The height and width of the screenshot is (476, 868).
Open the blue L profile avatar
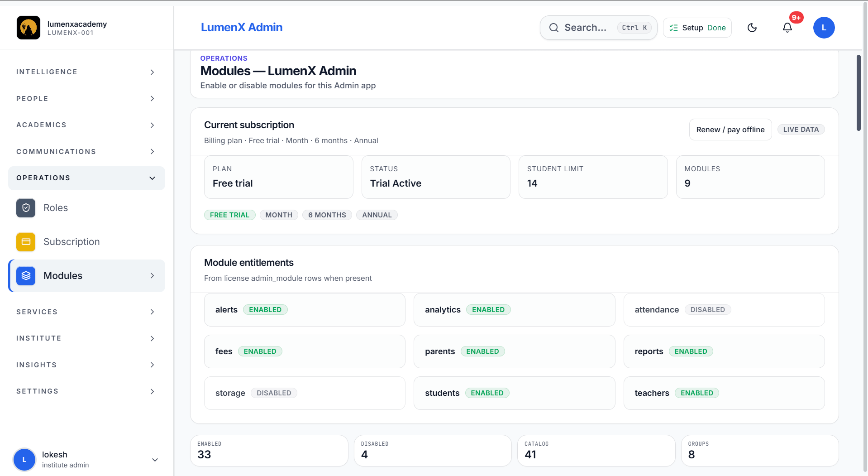point(824,28)
